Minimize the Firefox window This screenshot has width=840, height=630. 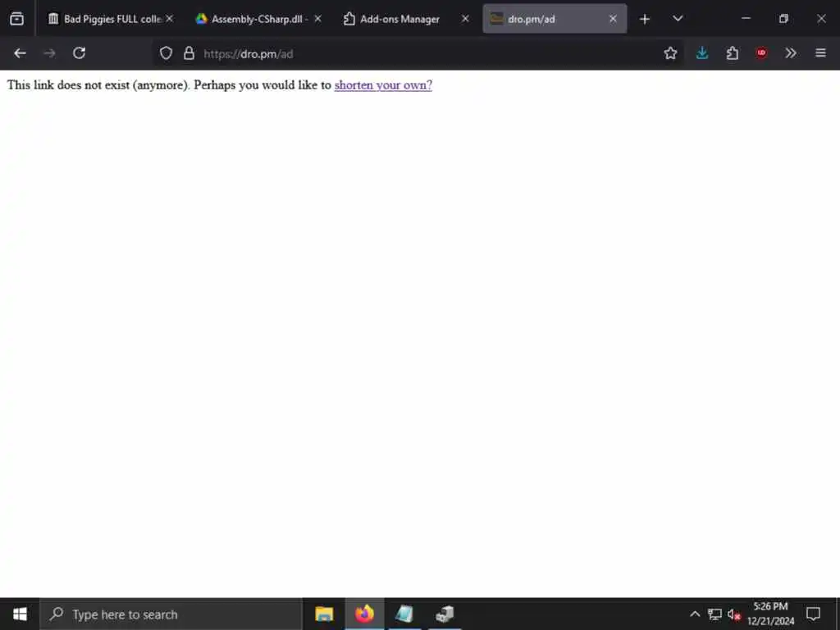pyautogui.click(x=746, y=19)
